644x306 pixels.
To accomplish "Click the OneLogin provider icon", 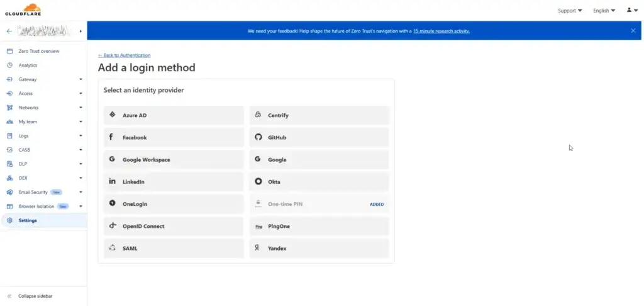I will pyautogui.click(x=112, y=203).
